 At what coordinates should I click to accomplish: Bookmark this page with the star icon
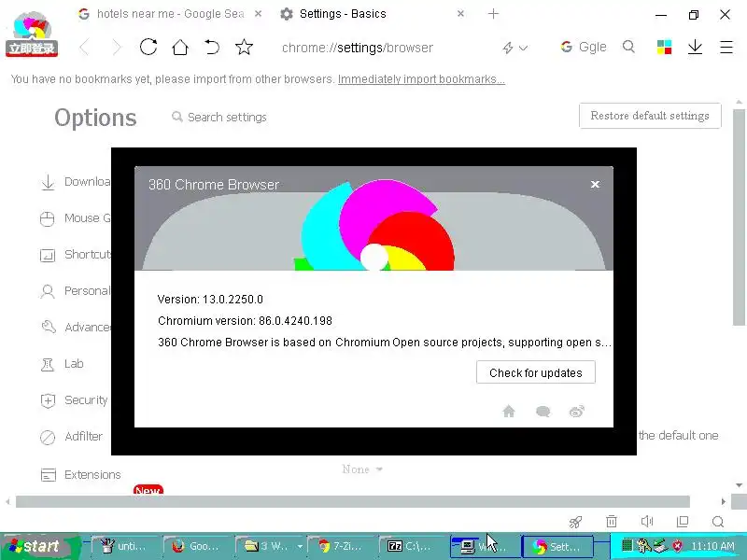[244, 47]
